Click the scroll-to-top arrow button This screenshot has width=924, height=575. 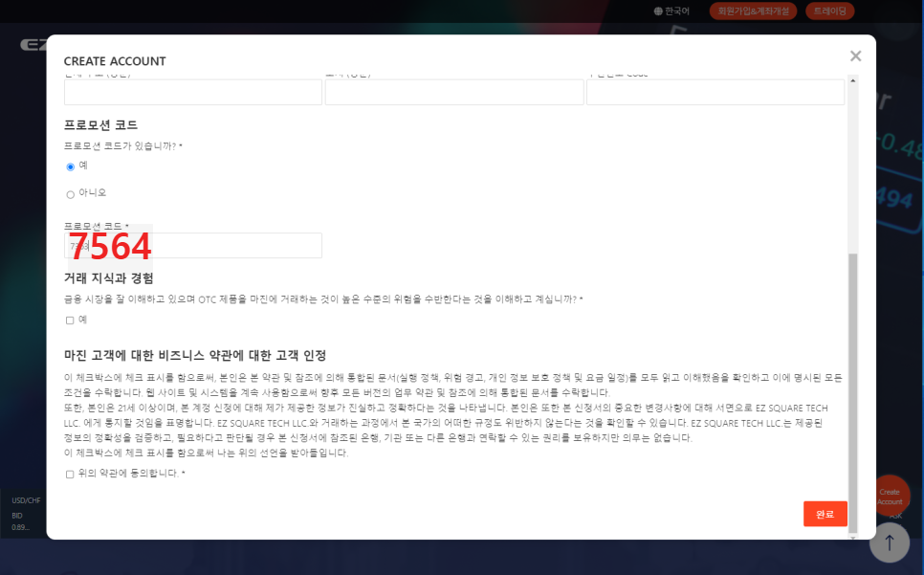[x=890, y=542]
